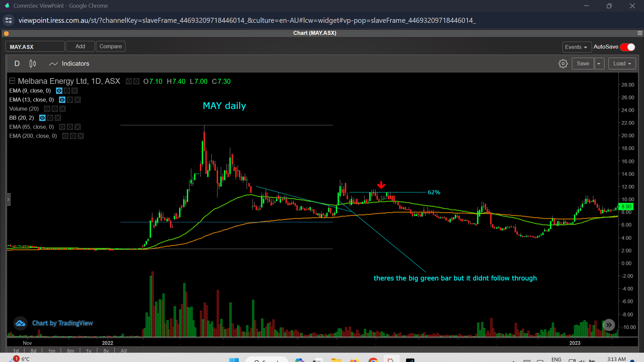Select the MAY daily text annotation

(x=224, y=106)
